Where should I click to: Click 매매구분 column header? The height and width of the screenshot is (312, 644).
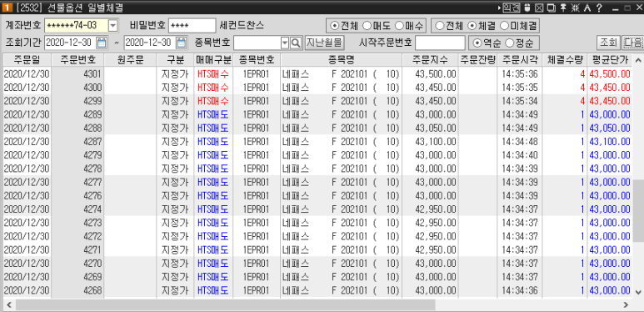point(213,60)
